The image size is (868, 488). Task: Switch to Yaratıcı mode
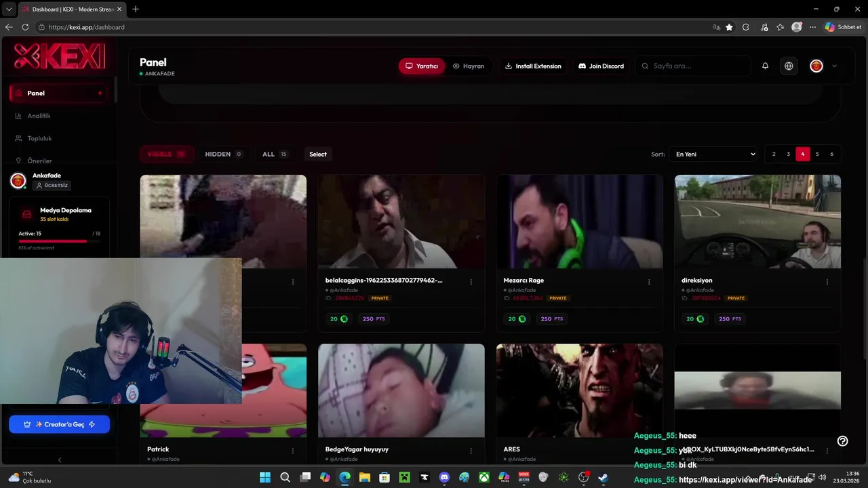(422, 66)
